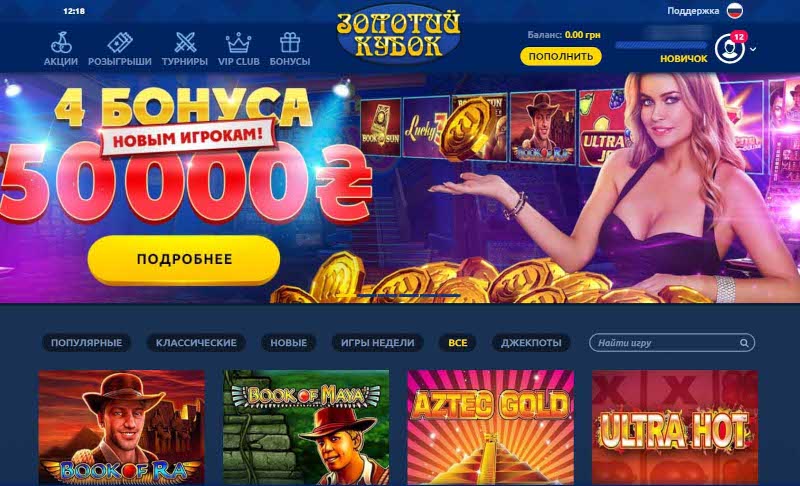Viewport: 800px width, 486px height.
Task: Select the Популярные games filter
Action: coord(86,343)
